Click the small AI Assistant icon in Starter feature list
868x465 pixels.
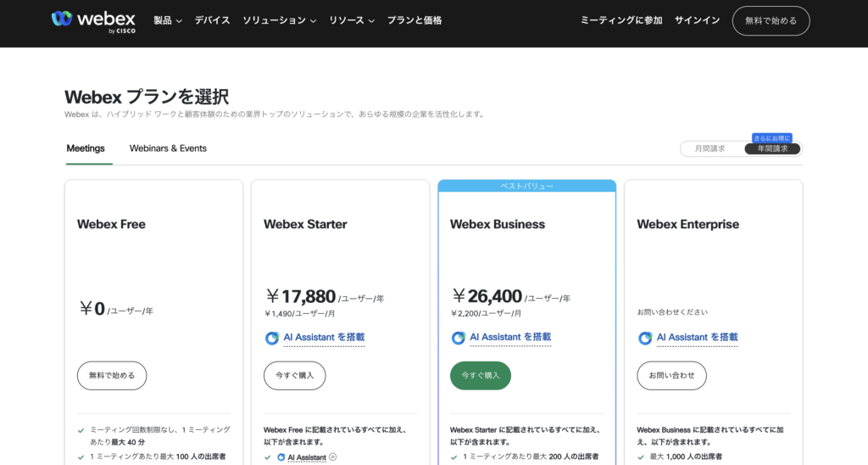(281, 457)
